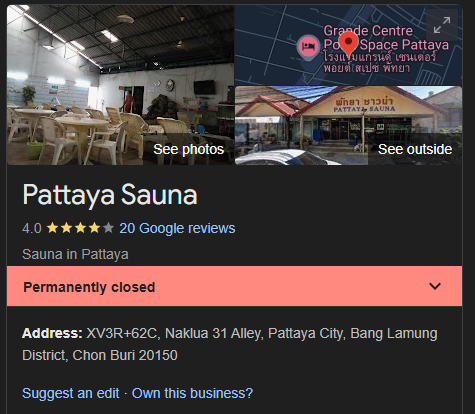Click the Grande Centre Point Space Pattaya label
This screenshot has height=414, width=475.
[386, 38]
